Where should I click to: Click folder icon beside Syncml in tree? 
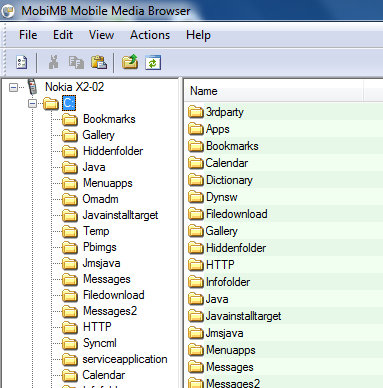click(70, 343)
